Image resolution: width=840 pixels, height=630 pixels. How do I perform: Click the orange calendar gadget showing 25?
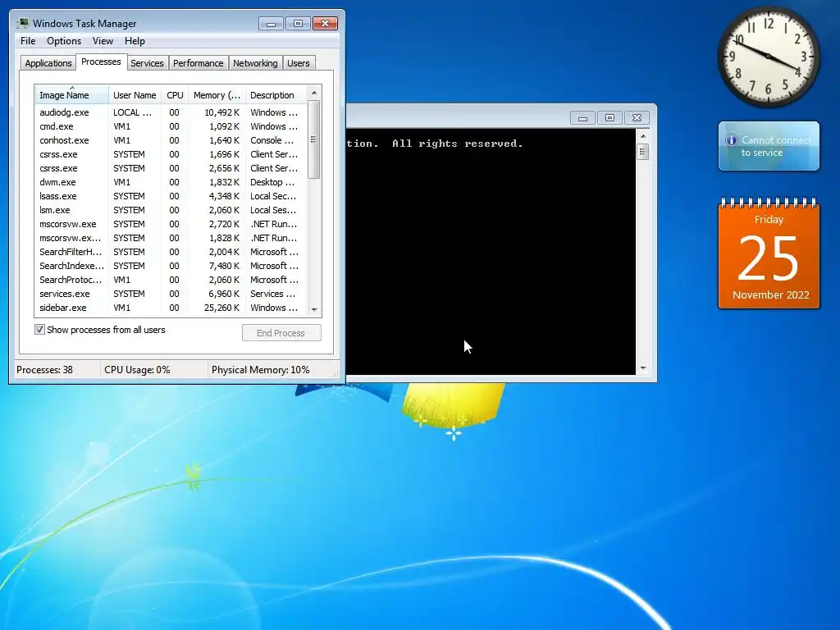769,253
